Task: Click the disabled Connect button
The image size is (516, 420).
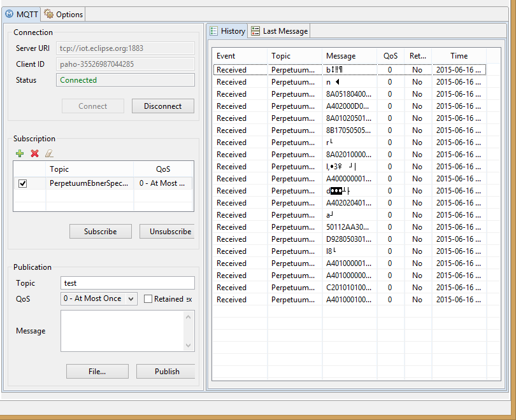Action: (93, 106)
